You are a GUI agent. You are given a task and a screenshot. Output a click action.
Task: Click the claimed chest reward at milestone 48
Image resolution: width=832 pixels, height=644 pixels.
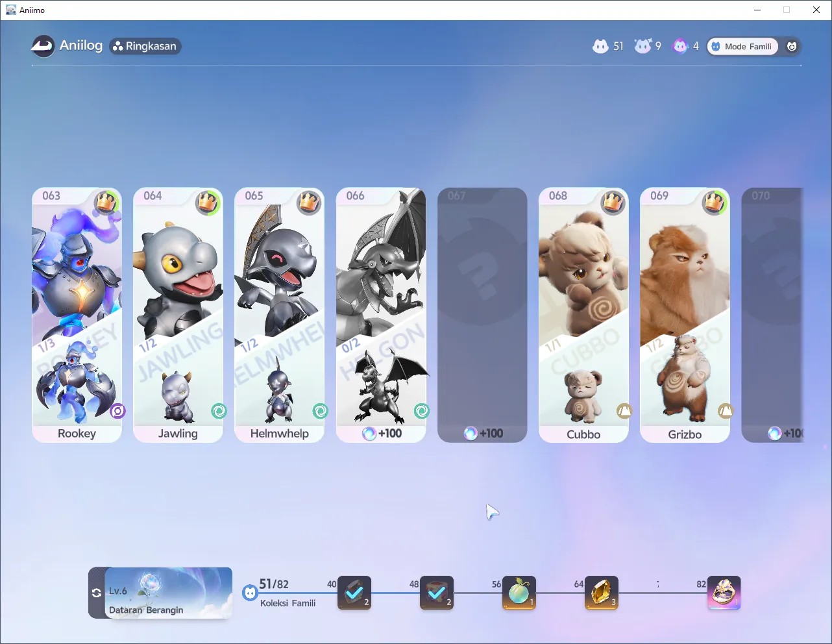point(437,593)
